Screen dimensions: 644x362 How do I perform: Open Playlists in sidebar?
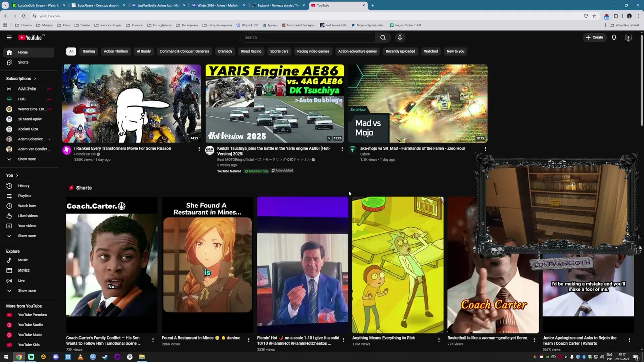29,196
